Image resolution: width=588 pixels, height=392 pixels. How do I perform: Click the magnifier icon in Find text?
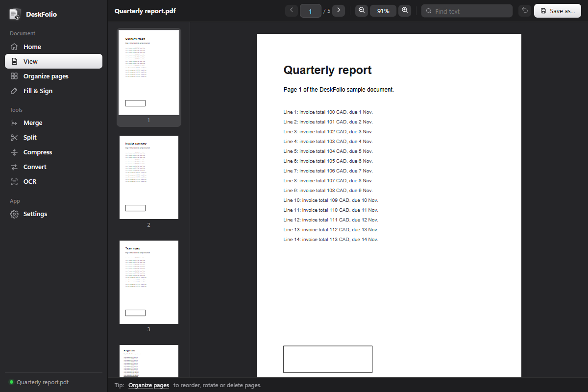pyautogui.click(x=429, y=11)
